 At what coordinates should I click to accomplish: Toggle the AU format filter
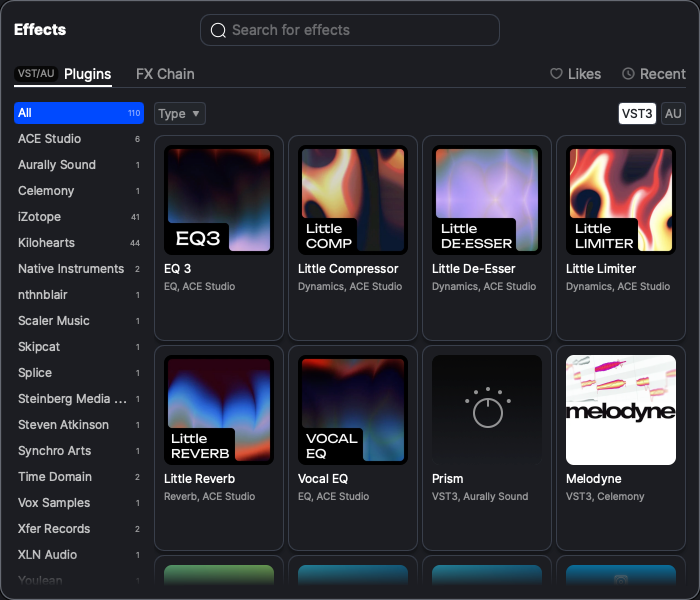point(673,113)
